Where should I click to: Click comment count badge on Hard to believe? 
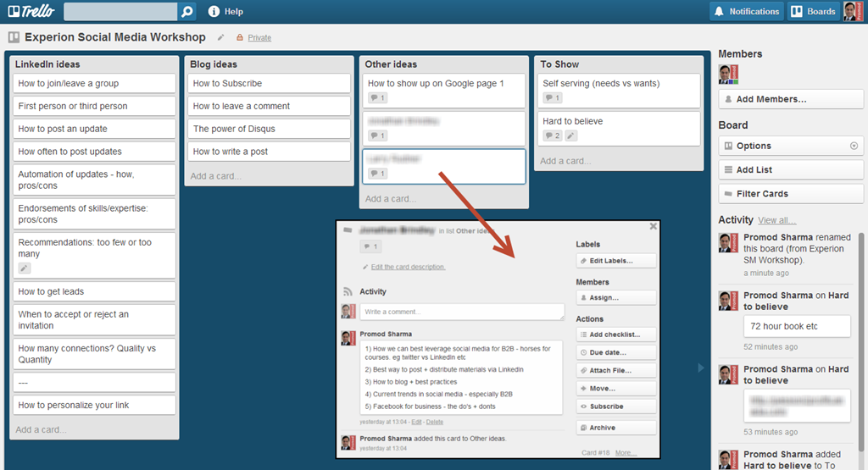click(x=553, y=135)
